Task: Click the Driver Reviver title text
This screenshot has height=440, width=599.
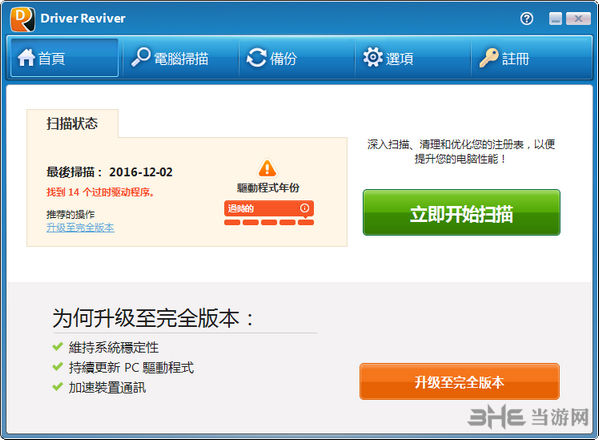Action: pos(83,18)
